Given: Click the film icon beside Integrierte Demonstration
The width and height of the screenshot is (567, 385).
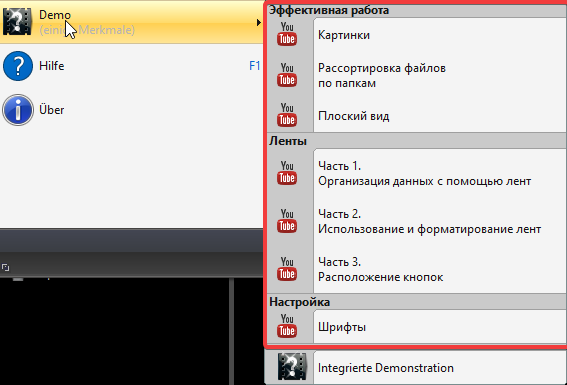Looking at the screenshot, I should pyautogui.click(x=292, y=367).
